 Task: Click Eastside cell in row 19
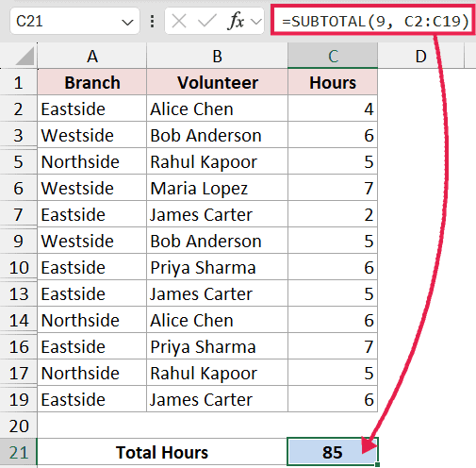tap(92, 400)
